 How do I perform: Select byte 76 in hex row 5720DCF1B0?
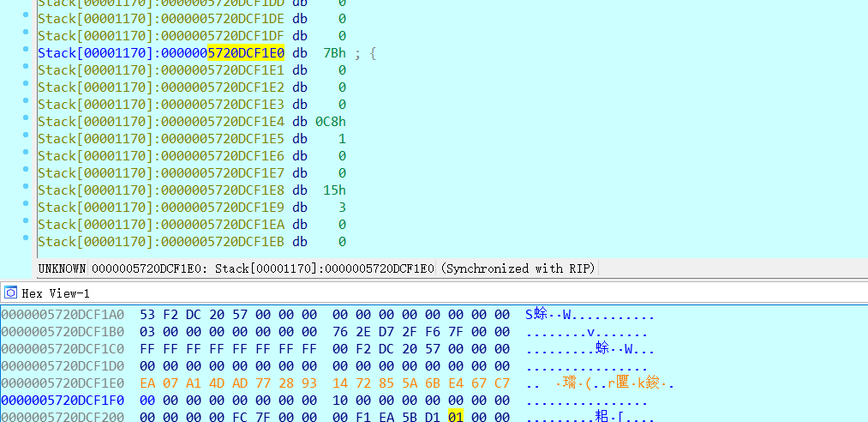pyautogui.click(x=340, y=332)
